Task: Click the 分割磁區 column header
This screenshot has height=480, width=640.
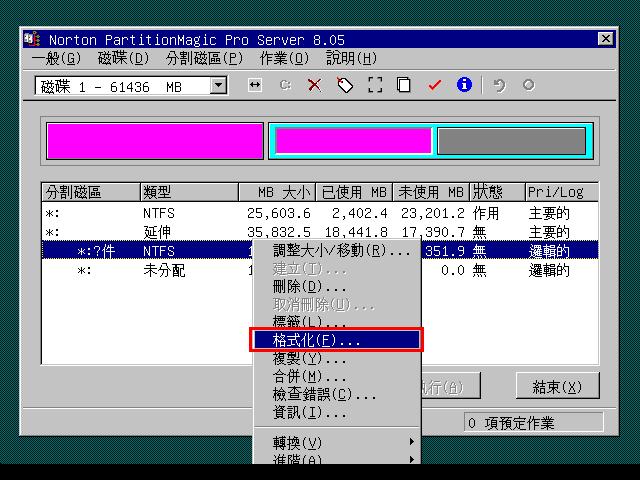Action: (x=91, y=192)
